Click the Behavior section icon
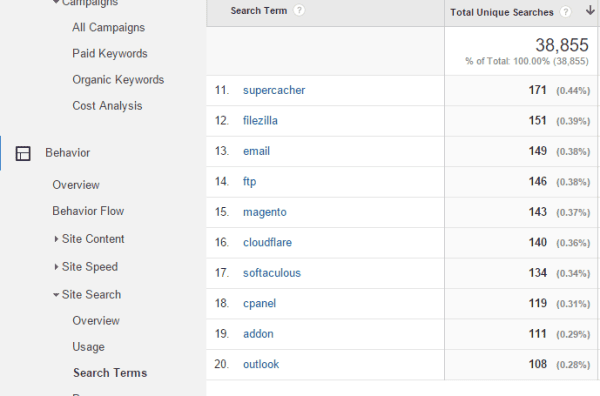This screenshot has width=600, height=396. point(23,153)
